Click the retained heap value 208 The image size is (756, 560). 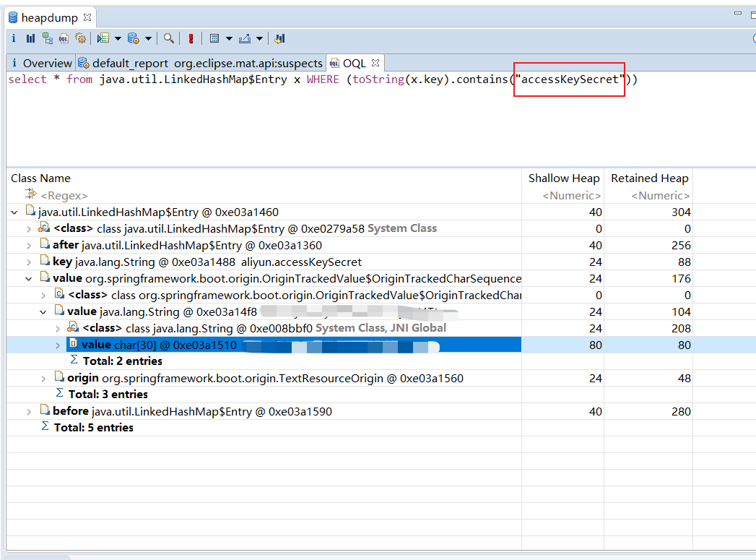pyautogui.click(x=681, y=329)
